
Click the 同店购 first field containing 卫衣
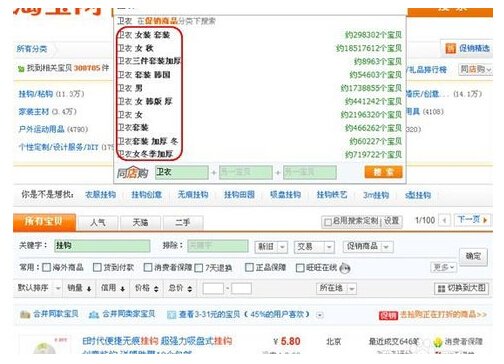182,172
